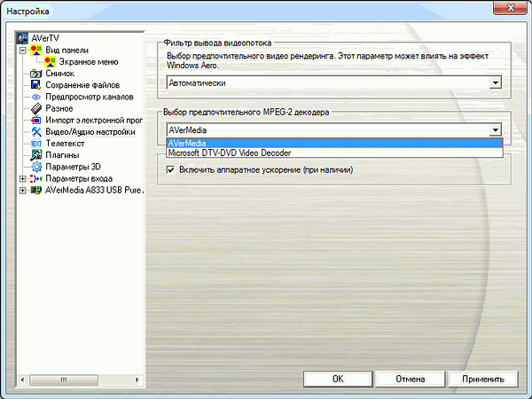Click the Импорт электронной прог icon
This screenshot has height=399, width=532.
pyautogui.click(x=36, y=120)
